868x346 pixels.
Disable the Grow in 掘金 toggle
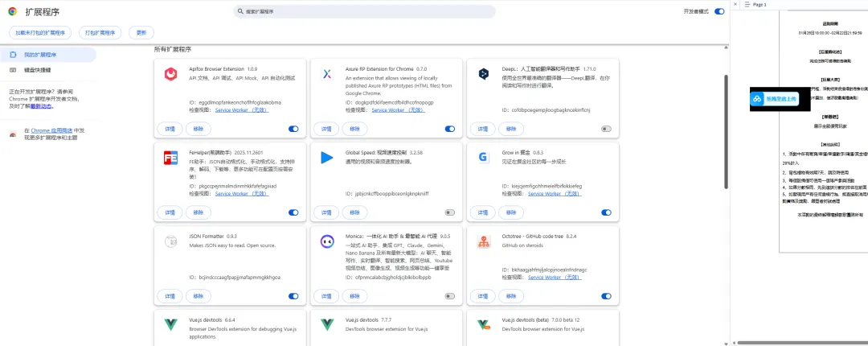(x=606, y=212)
